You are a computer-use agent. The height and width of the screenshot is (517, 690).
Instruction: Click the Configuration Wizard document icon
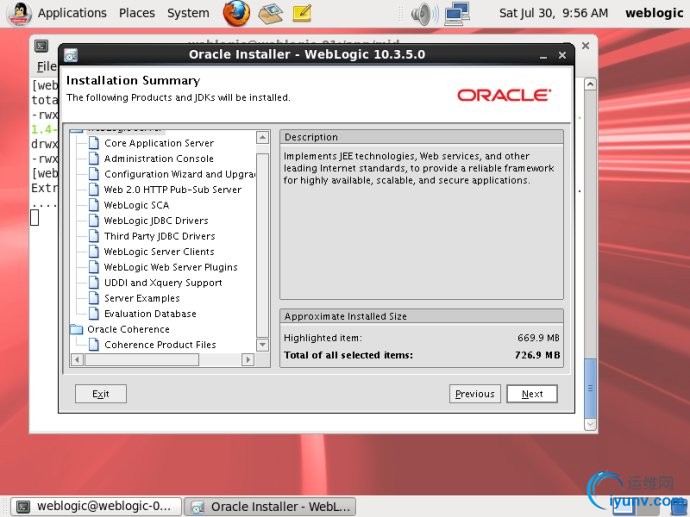(93, 173)
